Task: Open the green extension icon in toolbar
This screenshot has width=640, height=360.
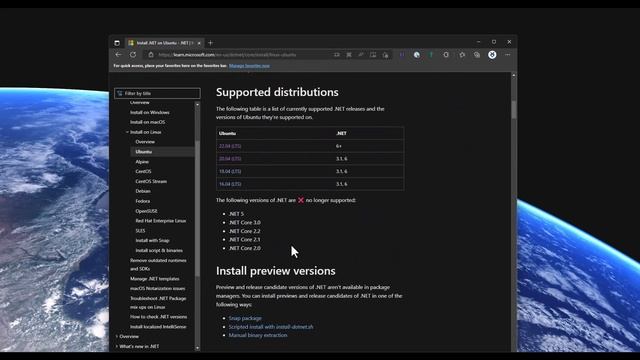Action: (431, 55)
